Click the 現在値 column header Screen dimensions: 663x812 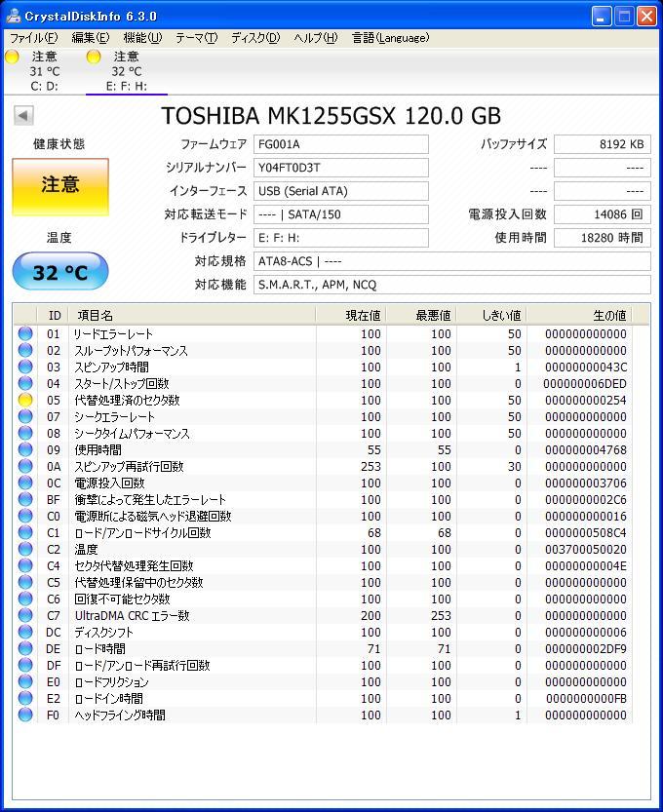coord(351,316)
